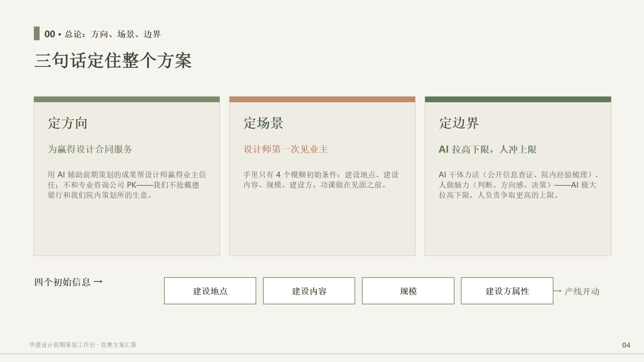Image resolution: width=644 pixels, height=362 pixels.
Task: Select the 定方向 card heading
Action: 67,123
